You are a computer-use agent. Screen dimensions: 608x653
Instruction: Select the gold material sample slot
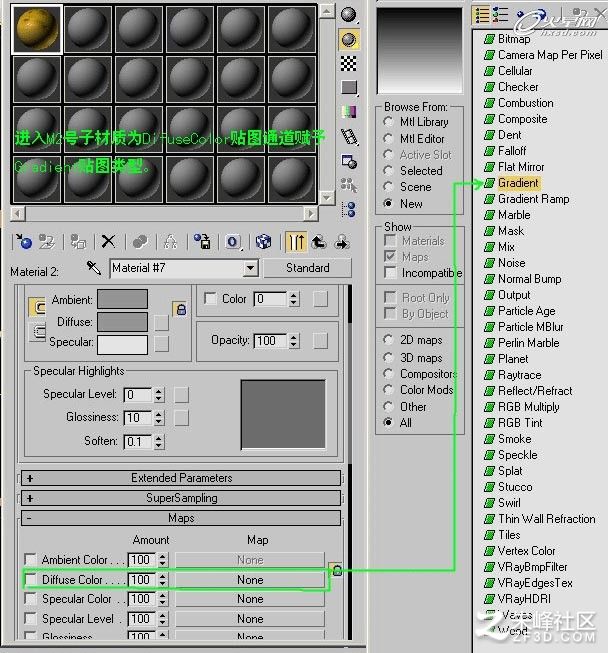click(x=37, y=30)
